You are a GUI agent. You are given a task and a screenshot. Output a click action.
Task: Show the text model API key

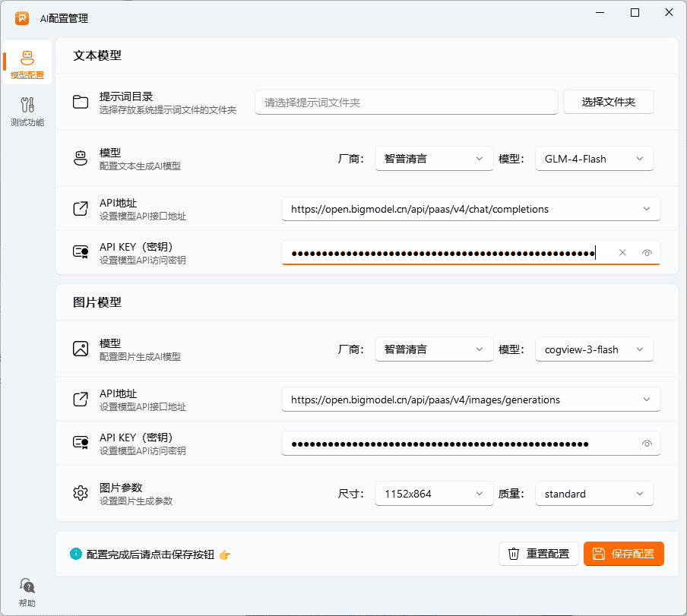647,253
